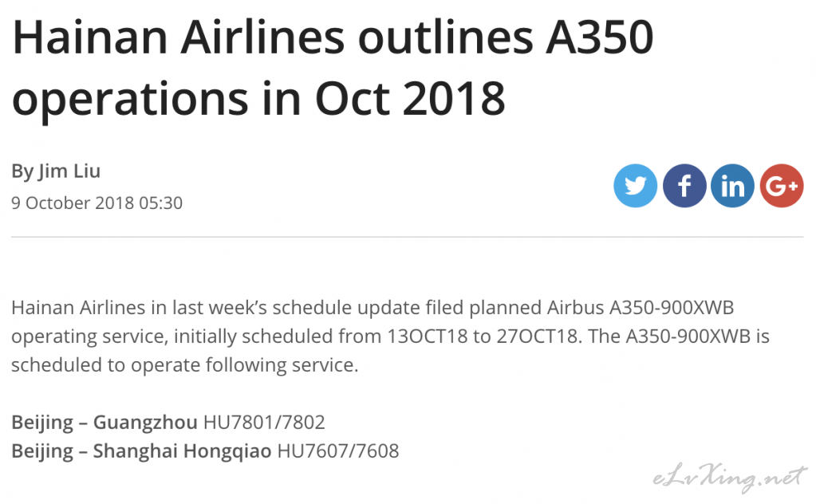Viewport: 816px width, 504px height.
Task: Select the 9 October 2018 05:30 timestamp
Action: coord(97,203)
